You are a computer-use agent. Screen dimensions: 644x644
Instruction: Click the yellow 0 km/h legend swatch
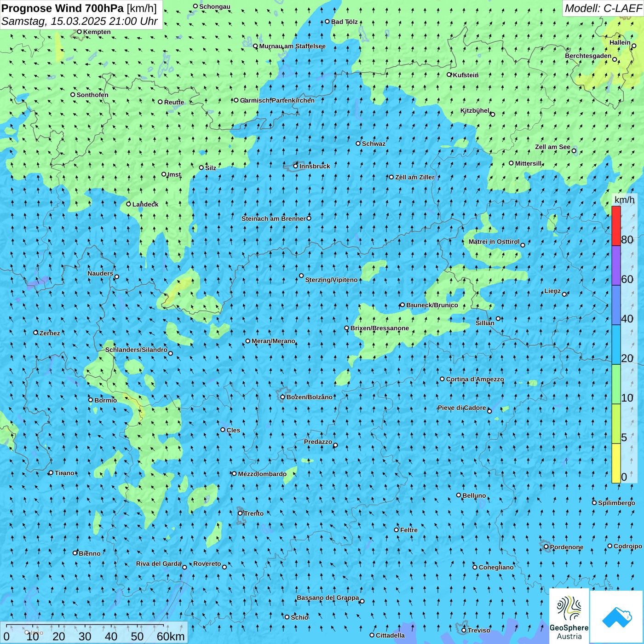pyautogui.click(x=616, y=463)
